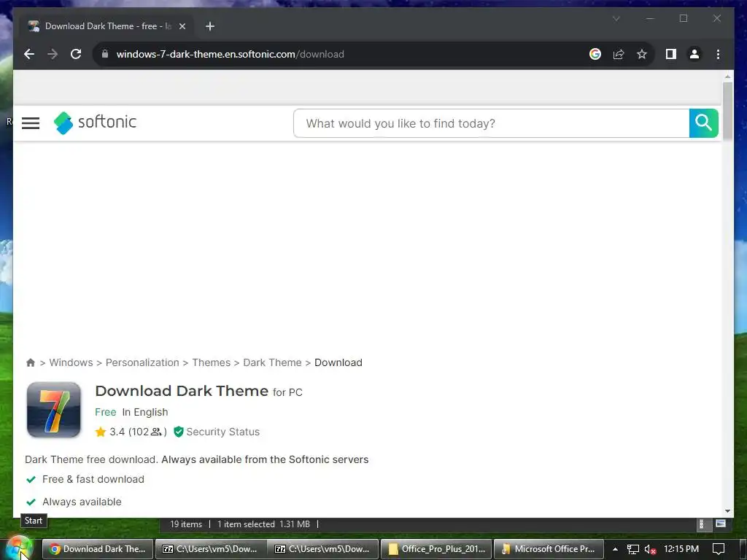Open the Softonic hamburger menu
The width and height of the screenshot is (747, 560).
click(31, 123)
